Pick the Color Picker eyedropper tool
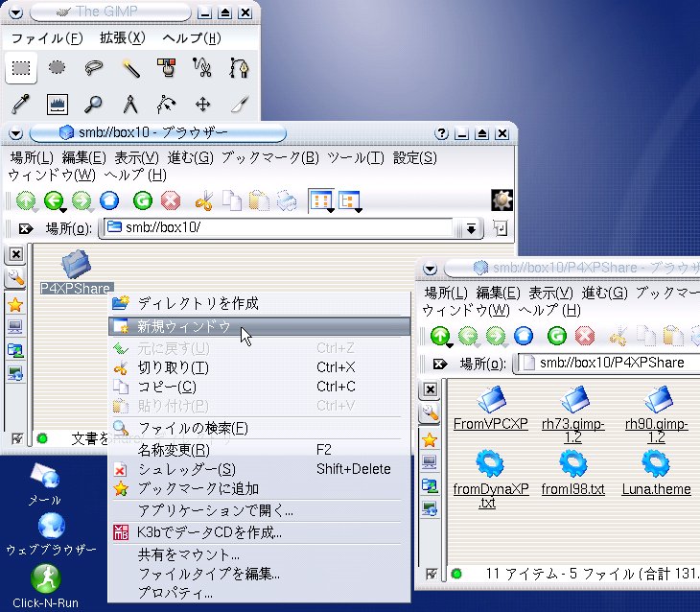The height and width of the screenshot is (612, 700). point(21,105)
